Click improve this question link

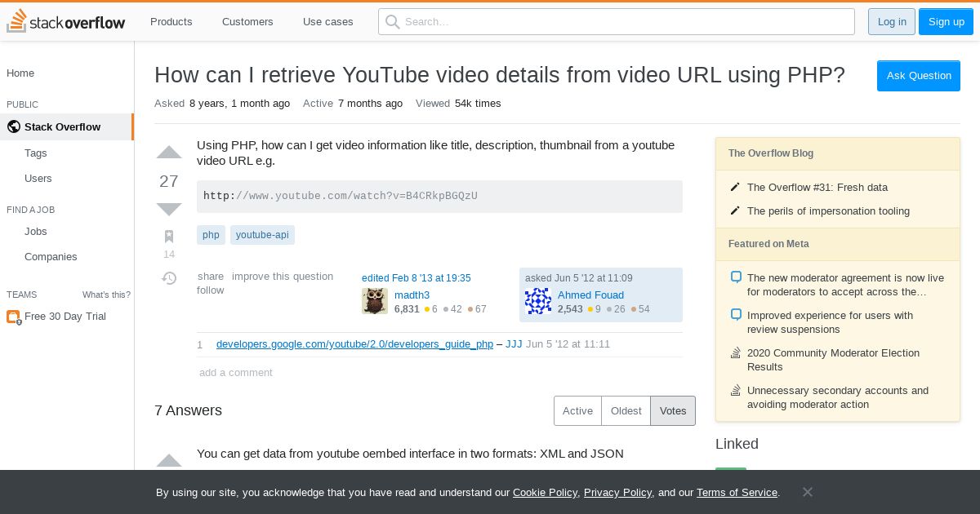[283, 277]
